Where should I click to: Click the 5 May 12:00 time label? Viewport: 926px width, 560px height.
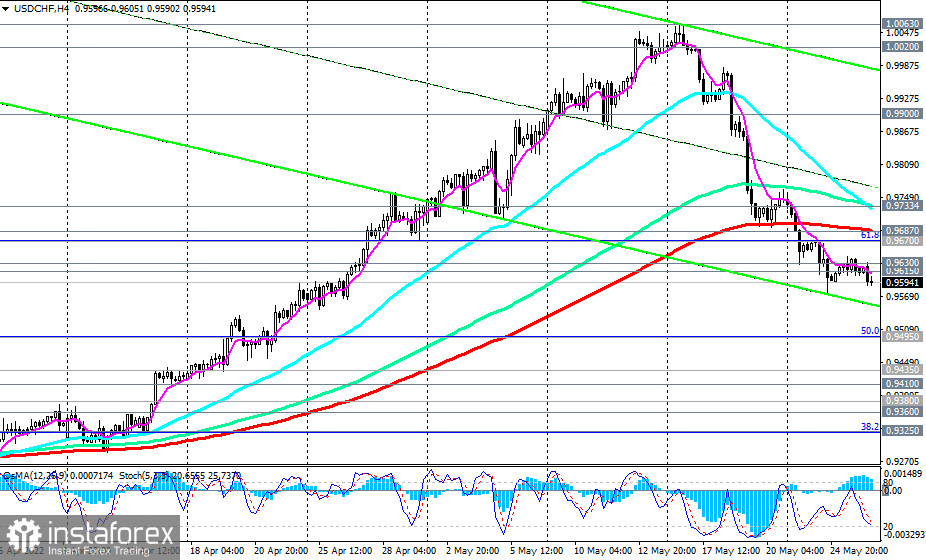537,551
